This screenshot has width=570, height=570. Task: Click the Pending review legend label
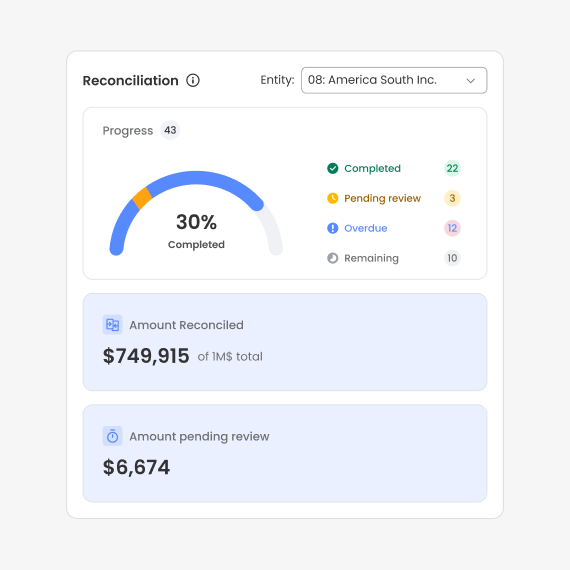382,198
